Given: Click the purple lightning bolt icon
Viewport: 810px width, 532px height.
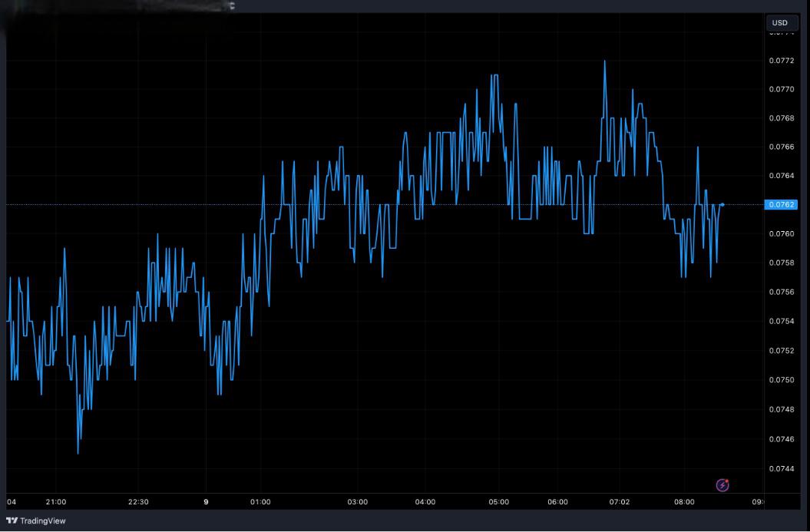Looking at the screenshot, I should point(722,485).
